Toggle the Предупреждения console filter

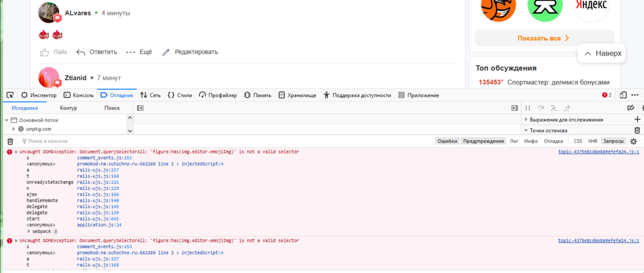tap(483, 141)
